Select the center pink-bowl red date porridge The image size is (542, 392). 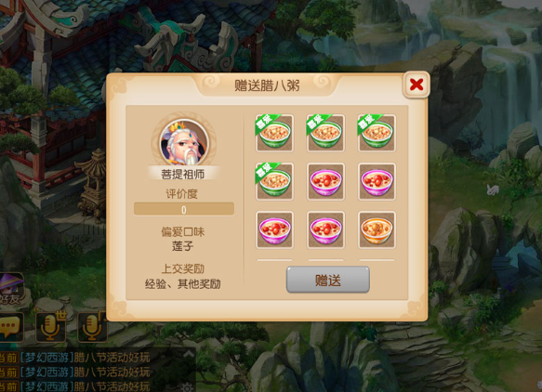(325, 182)
